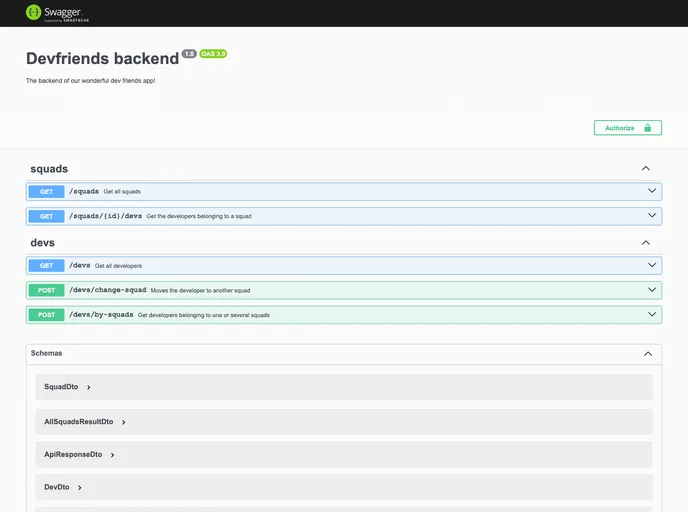Open the squads tag heading
The width and height of the screenshot is (688, 512).
(49, 169)
